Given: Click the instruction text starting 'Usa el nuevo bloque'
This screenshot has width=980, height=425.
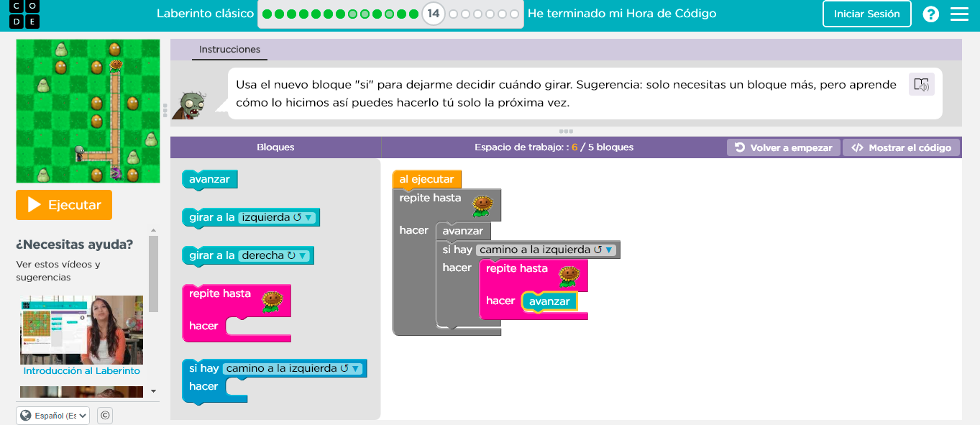Looking at the screenshot, I should click(x=567, y=93).
